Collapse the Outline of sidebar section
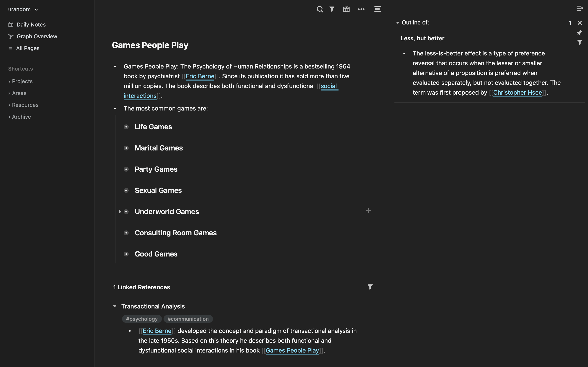The width and height of the screenshot is (588, 367). [398, 23]
